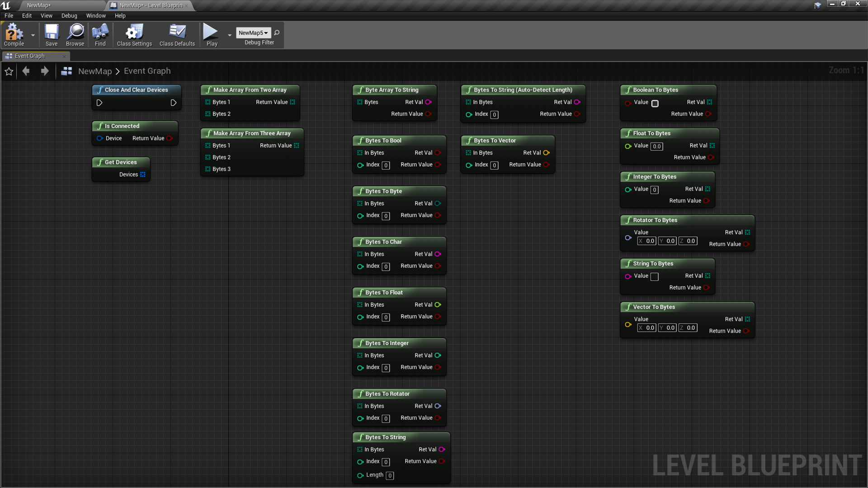Open the NewMap5 debug object dropdown
The height and width of the screenshot is (488, 868).
253,33
